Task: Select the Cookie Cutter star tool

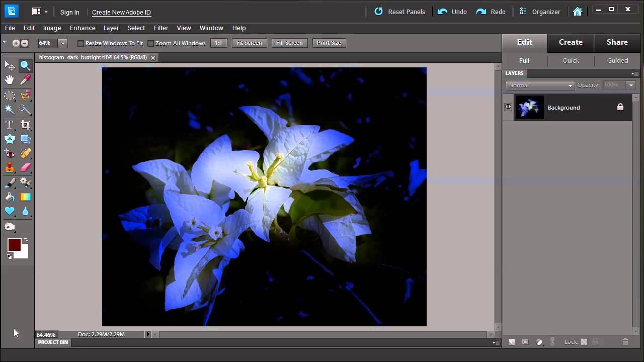Action: point(10,139)
